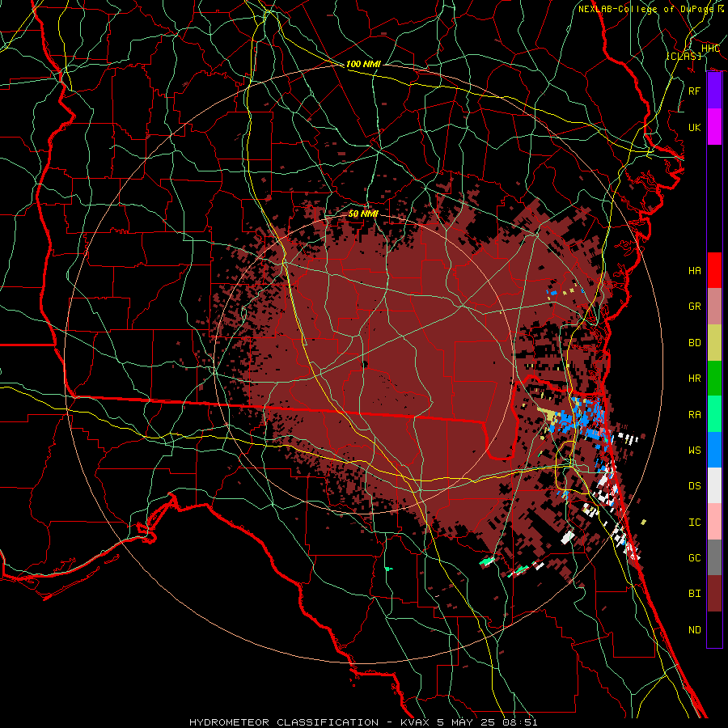728x728 pixels.
Task: Click the GC gray legend swatch
Action: click(714, 557)
